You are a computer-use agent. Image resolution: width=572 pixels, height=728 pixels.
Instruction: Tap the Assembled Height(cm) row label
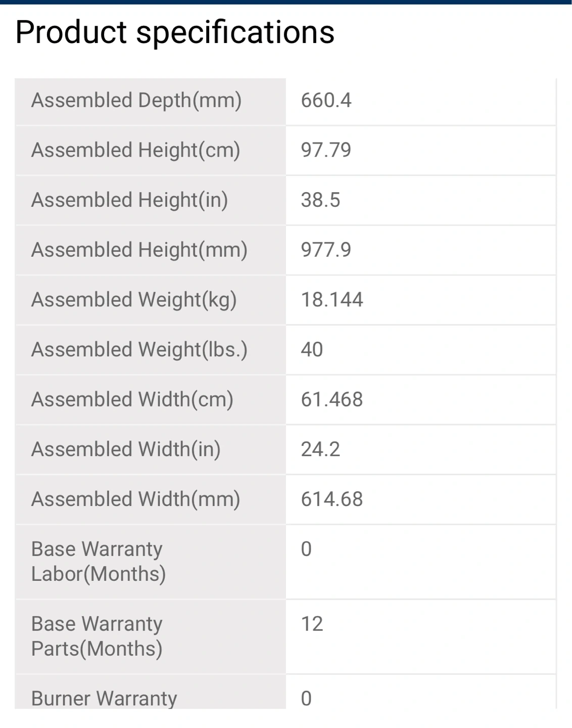click(x=135, y=150)
